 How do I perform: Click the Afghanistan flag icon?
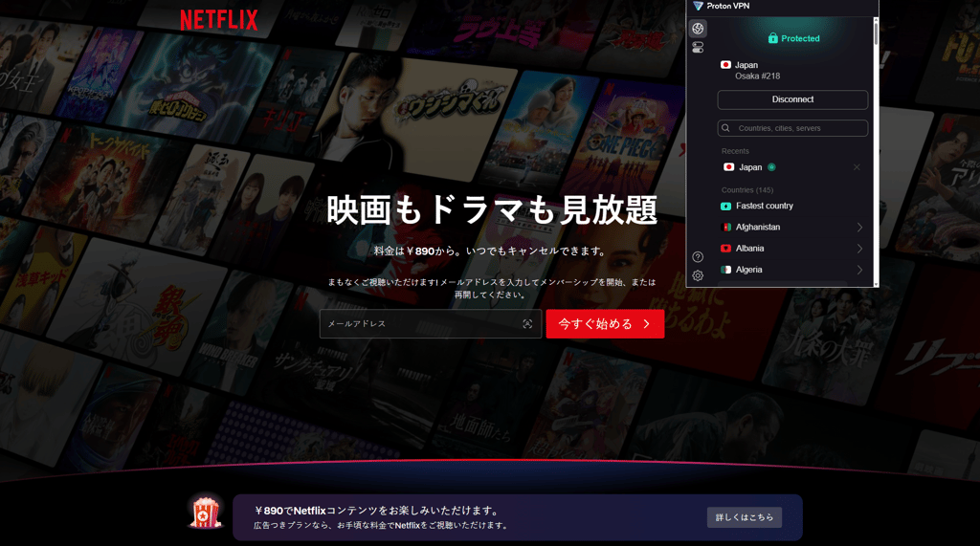[725, 227]
